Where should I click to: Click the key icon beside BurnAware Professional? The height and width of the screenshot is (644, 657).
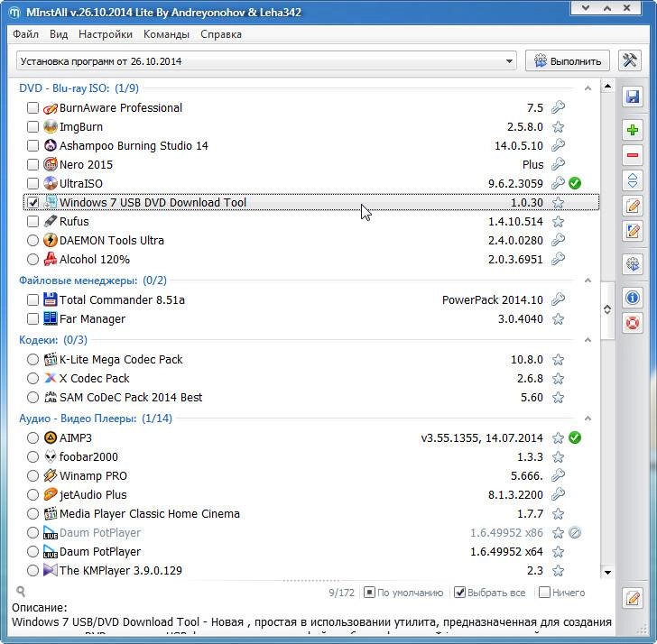tap(558, 107)
